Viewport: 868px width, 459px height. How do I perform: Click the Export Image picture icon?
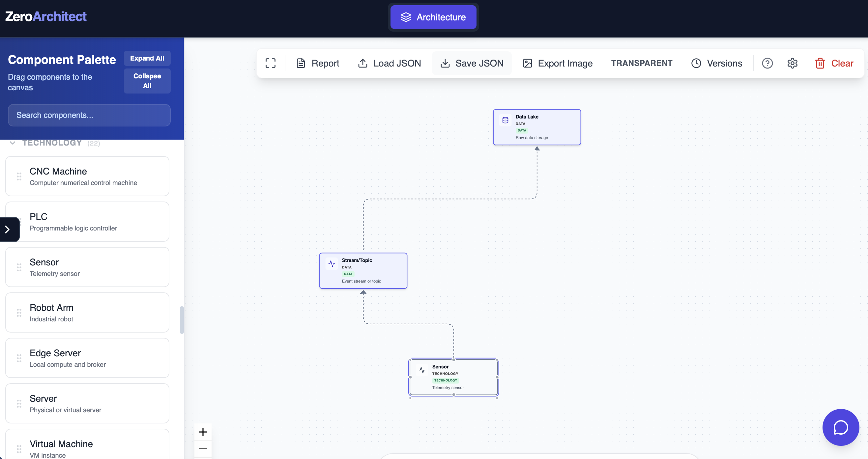tap(528, 63)
